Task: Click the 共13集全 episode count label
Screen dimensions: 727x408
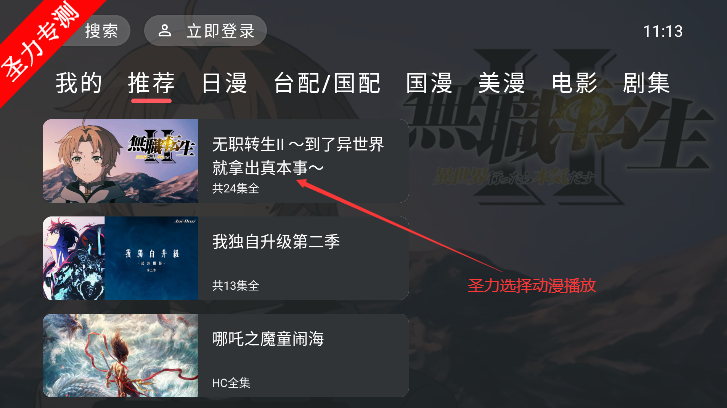Action: pos(236,286)
